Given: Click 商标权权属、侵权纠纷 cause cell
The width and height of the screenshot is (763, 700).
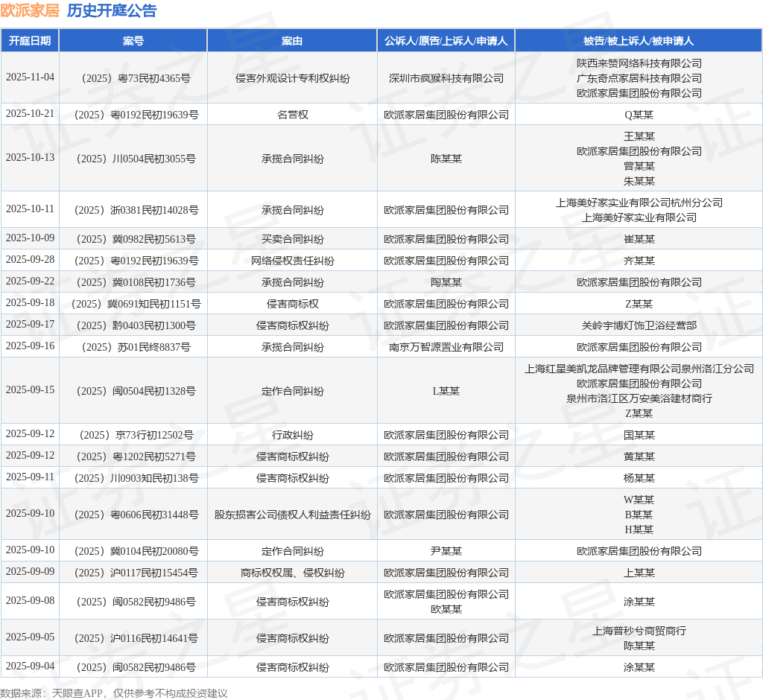Looking at the screenshot, I should point(292,573).
